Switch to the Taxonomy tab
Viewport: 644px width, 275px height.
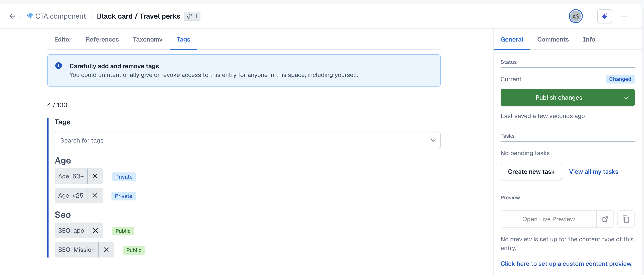[x=148, y=40]
